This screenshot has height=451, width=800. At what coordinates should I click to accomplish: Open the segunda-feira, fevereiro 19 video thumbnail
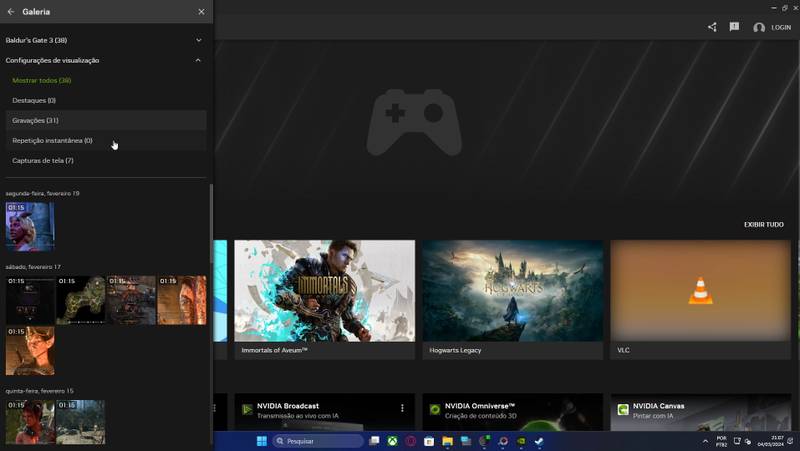(30, 227)
